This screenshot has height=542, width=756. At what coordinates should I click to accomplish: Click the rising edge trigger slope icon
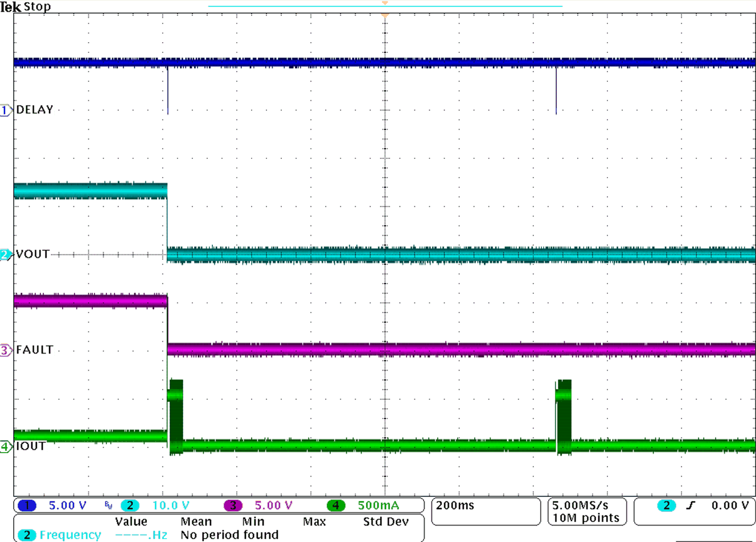pyautogui.click(x=691, y=506)
